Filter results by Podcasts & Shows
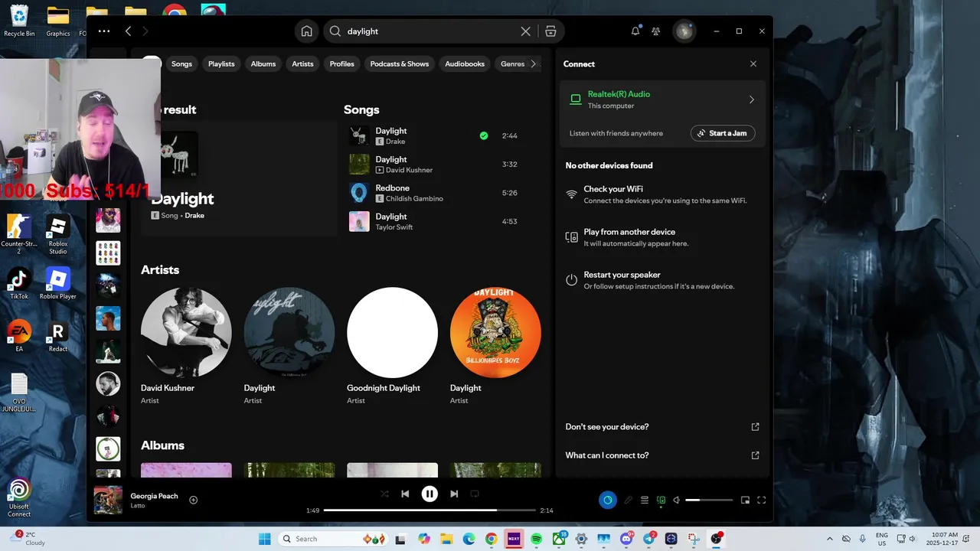The width and height of the screenshot is (980, 551). (400, 64)
